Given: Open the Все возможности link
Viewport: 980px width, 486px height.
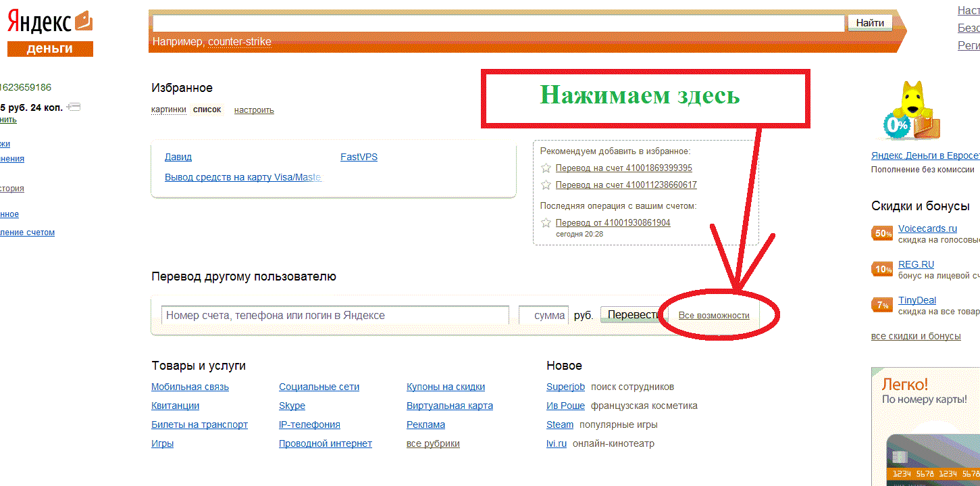Looking at the screenshot, I should (714, 316).
